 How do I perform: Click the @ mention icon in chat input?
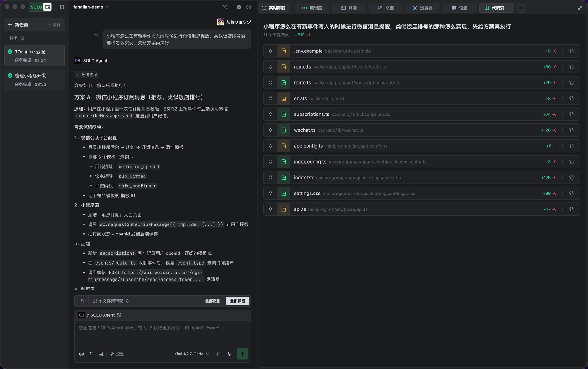(81, 354)
